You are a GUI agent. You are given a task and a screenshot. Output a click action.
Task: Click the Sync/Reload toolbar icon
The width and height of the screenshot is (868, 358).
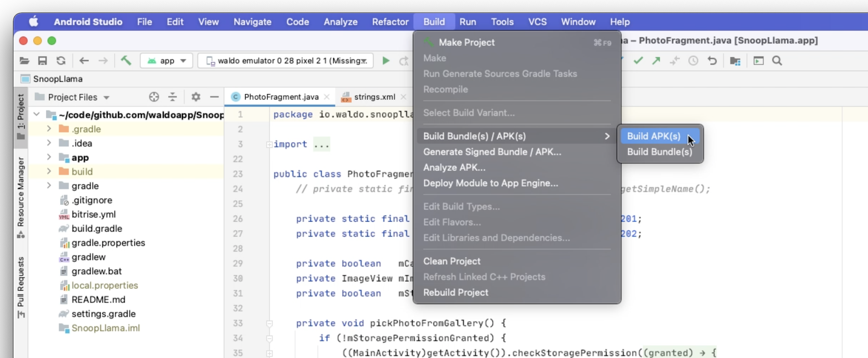point(61,61)
